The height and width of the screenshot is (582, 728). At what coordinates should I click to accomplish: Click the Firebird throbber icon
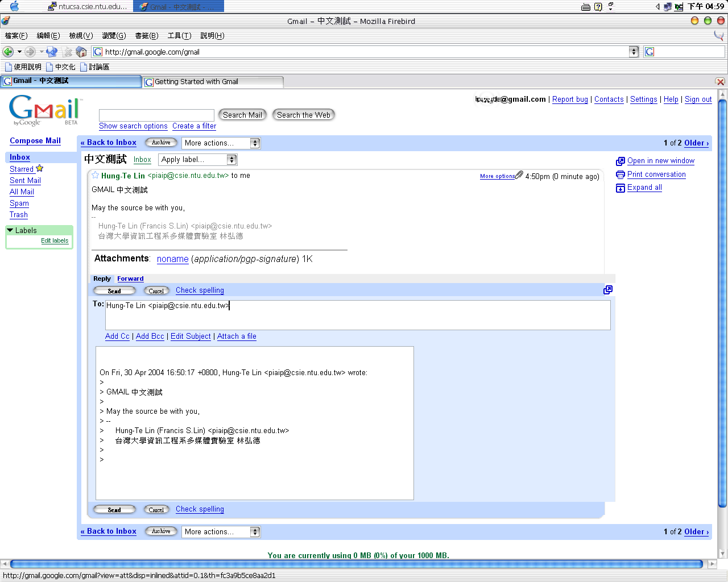click(719, 35)
